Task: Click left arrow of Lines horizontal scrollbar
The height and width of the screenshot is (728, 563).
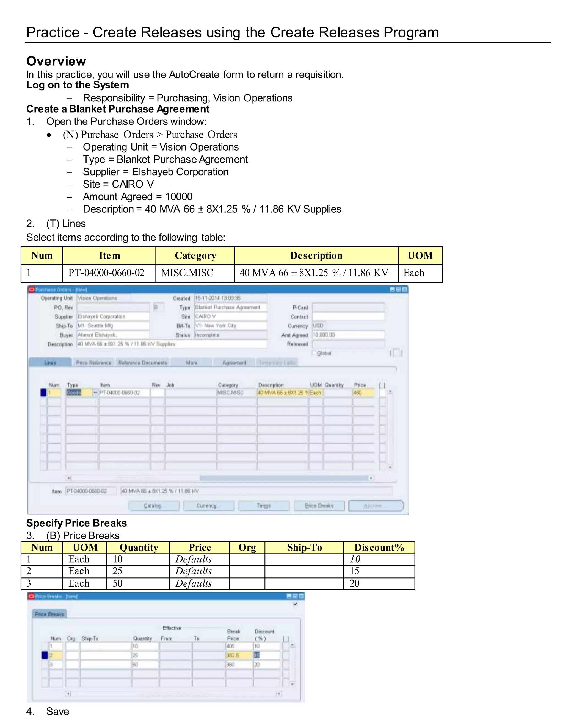Action: (x=68, y=478)
